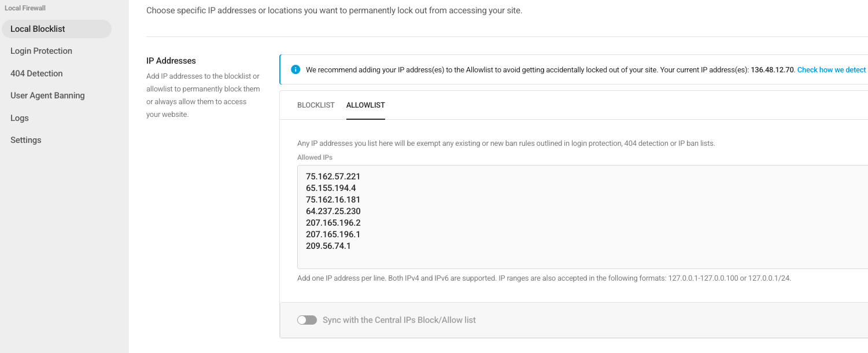Click the 64.237.25.230 allowed IP entry
Viewport: 868px width, 353px height.
coord(333,211)
